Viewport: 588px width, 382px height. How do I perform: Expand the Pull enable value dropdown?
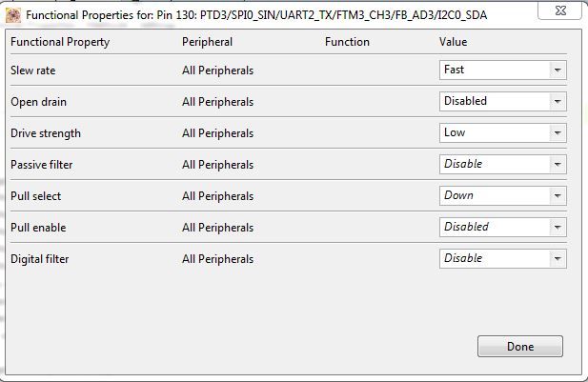[558, 227]
